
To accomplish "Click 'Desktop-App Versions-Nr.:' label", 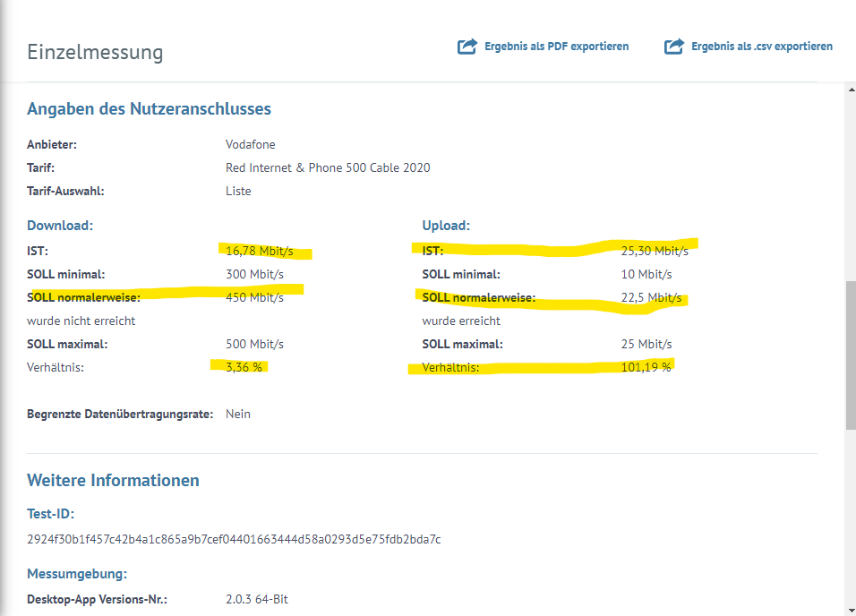I will click(98, 600).
